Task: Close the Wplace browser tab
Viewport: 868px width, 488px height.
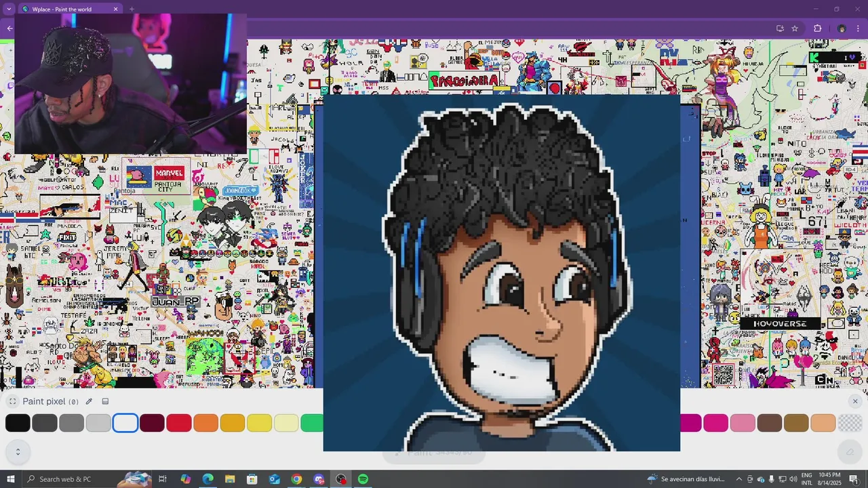Action: [x=115, y=9]
